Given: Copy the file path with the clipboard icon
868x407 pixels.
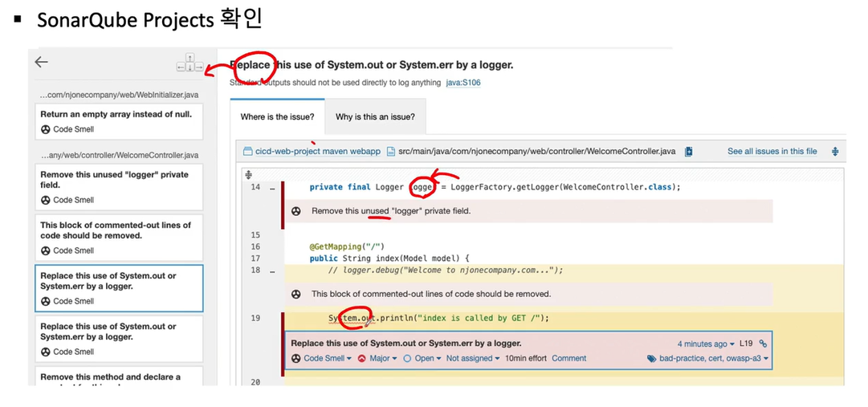Looking at the screenshot, I should (x=689, y=151).
